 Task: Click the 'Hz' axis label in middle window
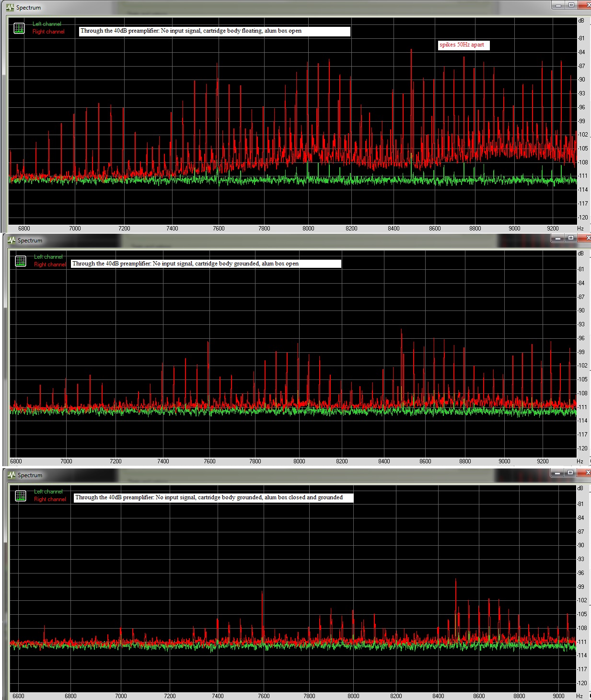click(580, 461)
